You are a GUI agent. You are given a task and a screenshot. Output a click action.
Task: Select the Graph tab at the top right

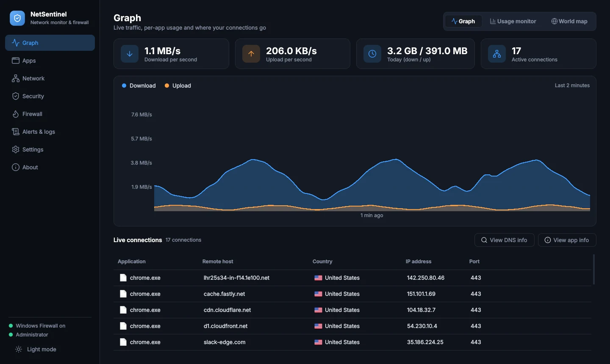click(463, 21)
